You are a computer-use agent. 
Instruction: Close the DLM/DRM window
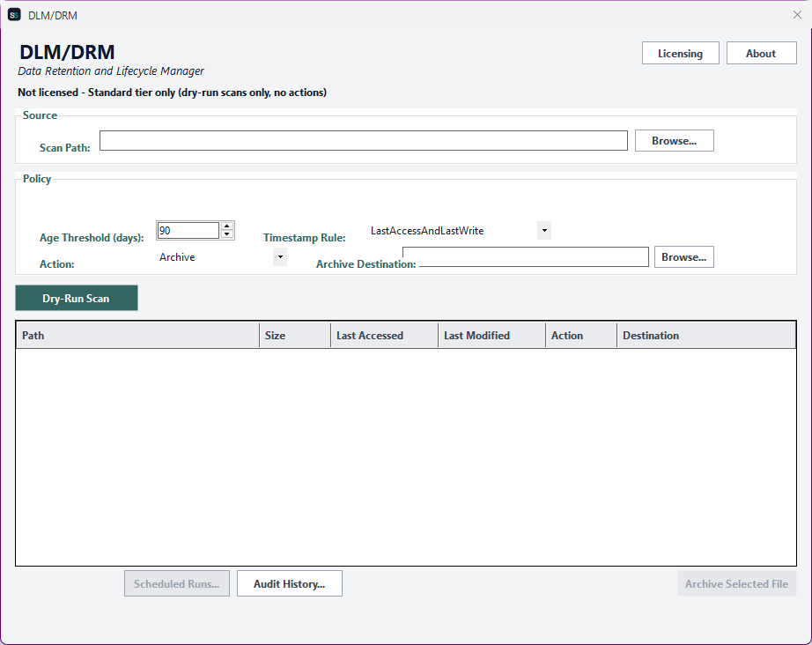click(x=797, y=15)
